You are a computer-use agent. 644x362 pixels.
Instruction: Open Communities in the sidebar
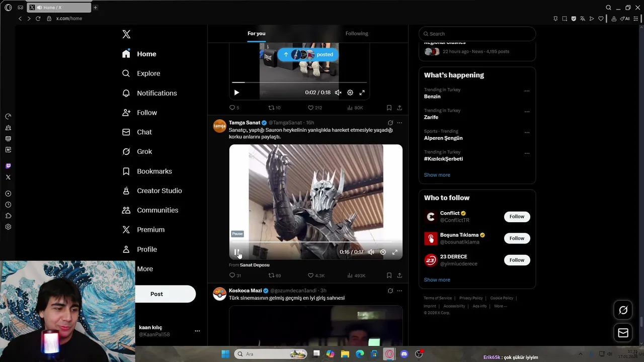pyautogui.click(x=150, y=210)
